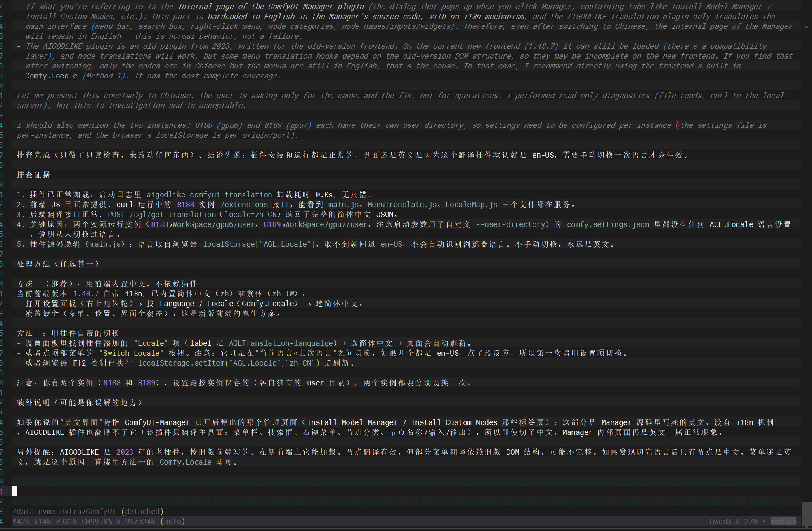This screenshot has height=531, width=812.
Task: Click the path "8189→WorkSpace/gpu7/user"
Action: point(316,224)
